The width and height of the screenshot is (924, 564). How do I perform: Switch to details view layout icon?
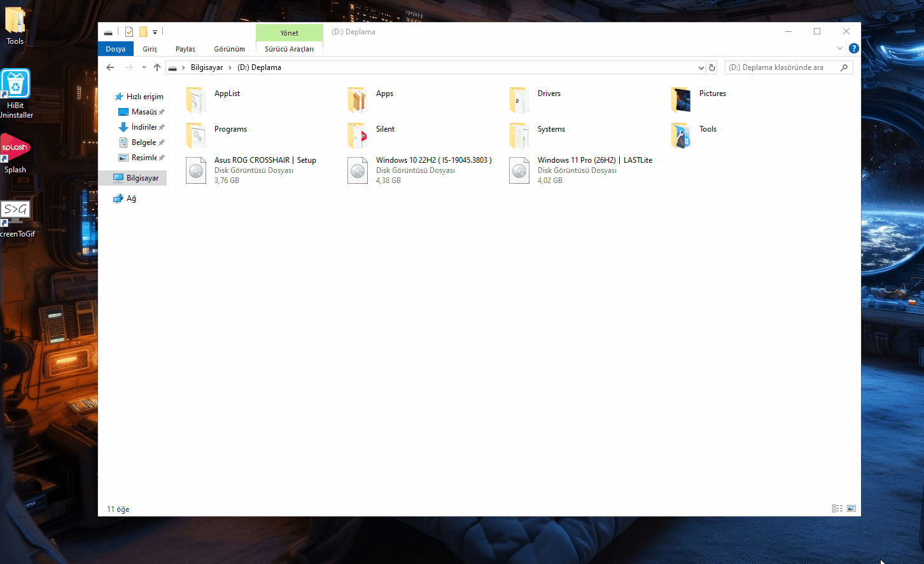(x=837, y=509)
